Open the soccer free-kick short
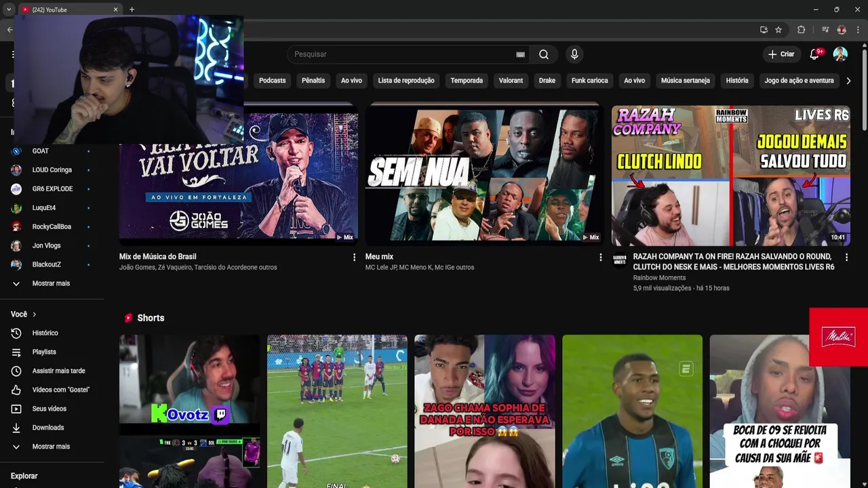The width and height of the screenshot is (868, 488). 337,411
